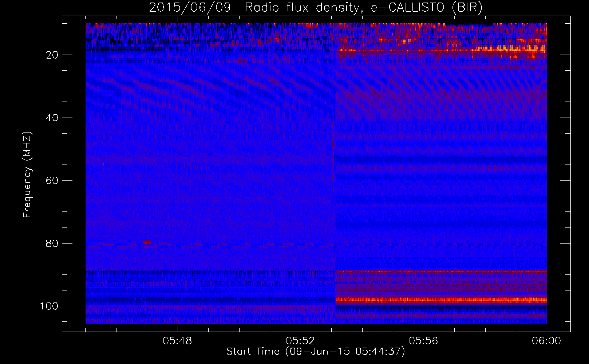This screenshot has height=364, width=589.
Task: Click the 05:52 time tick label
Action: coord(300,341)
